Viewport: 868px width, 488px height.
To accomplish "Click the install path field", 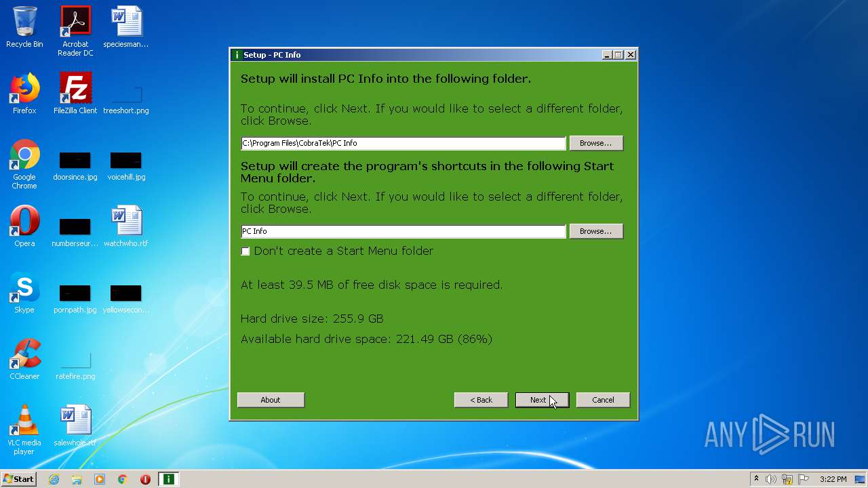I will click(x=403, y=143).
